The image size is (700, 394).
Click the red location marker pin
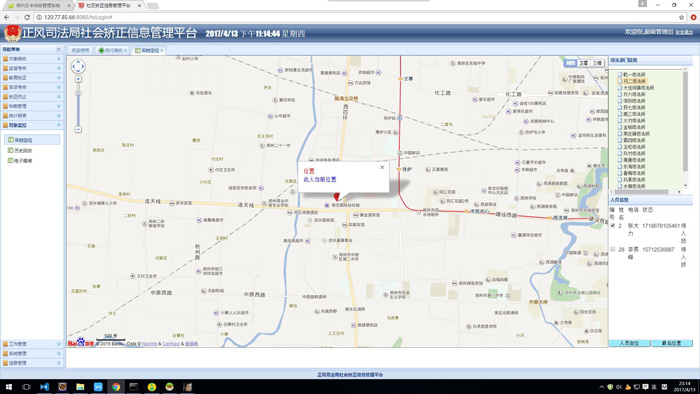(337, 197)
